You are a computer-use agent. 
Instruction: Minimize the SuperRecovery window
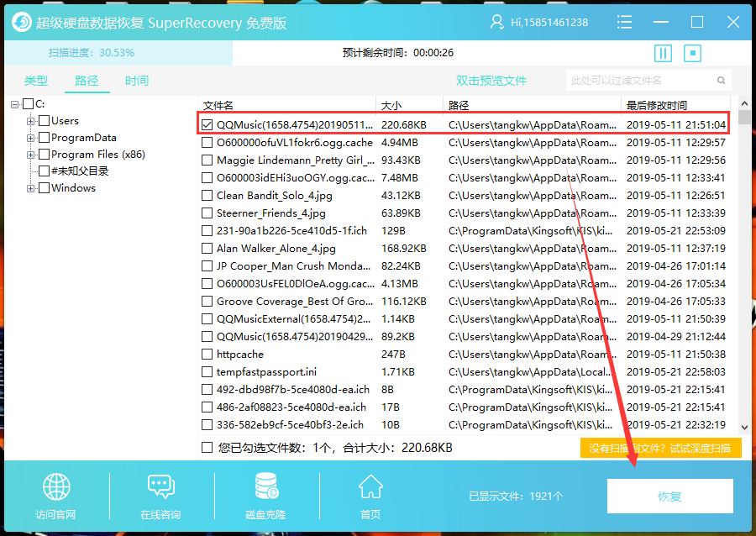661,22
